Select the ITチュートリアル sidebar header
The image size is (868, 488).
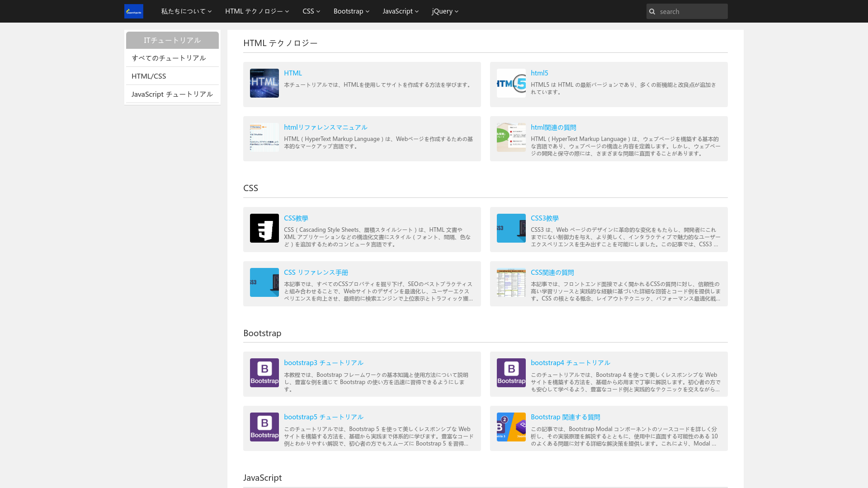[x=172, y=40]
